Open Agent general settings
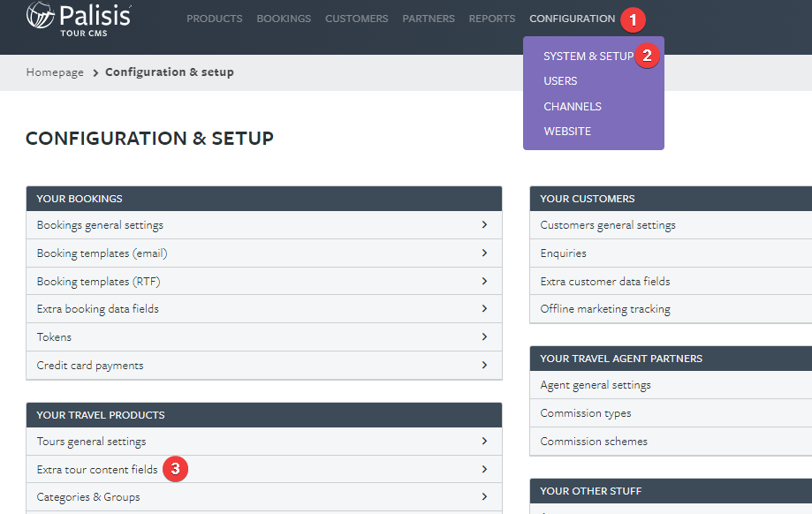812x514 pixels. [x=671, y=385]
